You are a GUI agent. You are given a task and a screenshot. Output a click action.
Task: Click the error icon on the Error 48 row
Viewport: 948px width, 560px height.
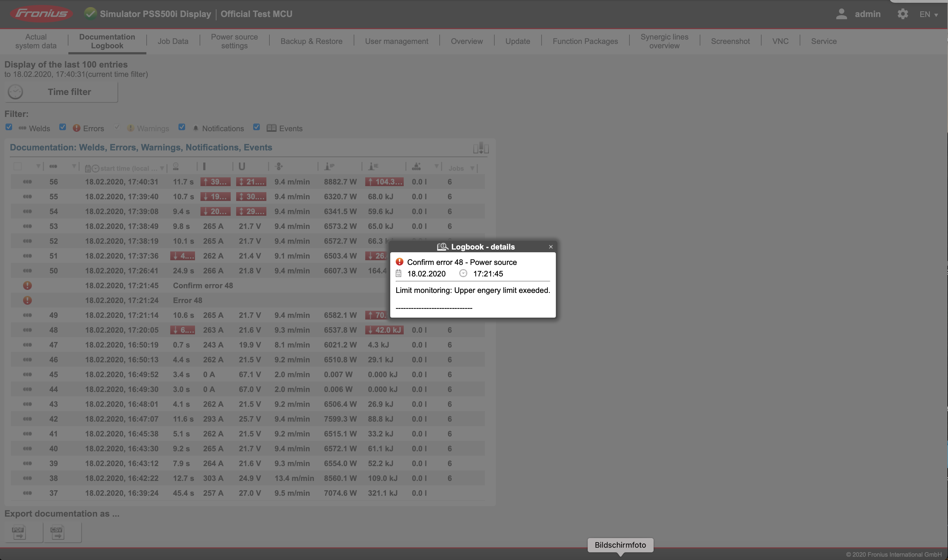27,300
